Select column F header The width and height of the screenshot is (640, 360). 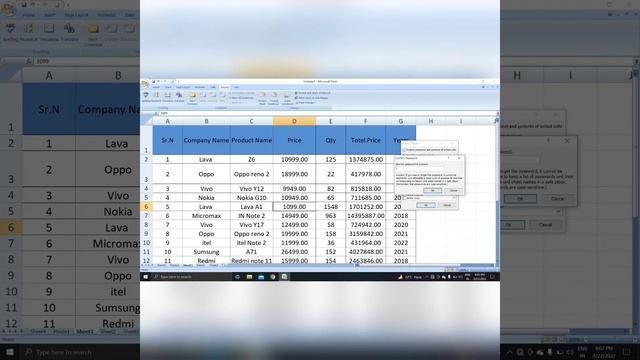365,121
